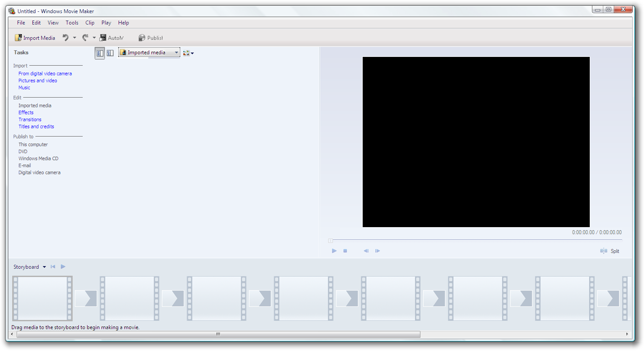The image size is (644, 351).
Task: Open the Views thumbnail options dropdown
Action: pos(189,53)
